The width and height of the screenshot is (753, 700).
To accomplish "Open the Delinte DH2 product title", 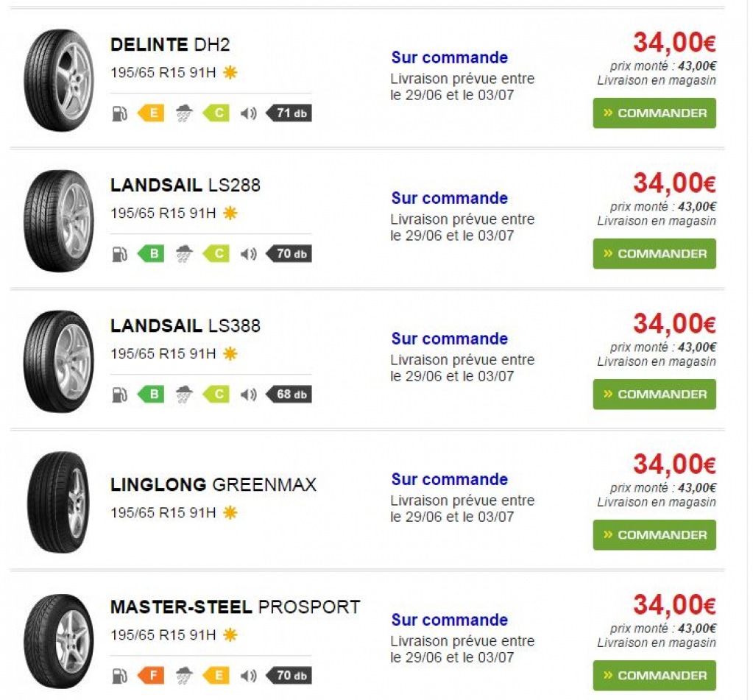I will tap(170, 45).
